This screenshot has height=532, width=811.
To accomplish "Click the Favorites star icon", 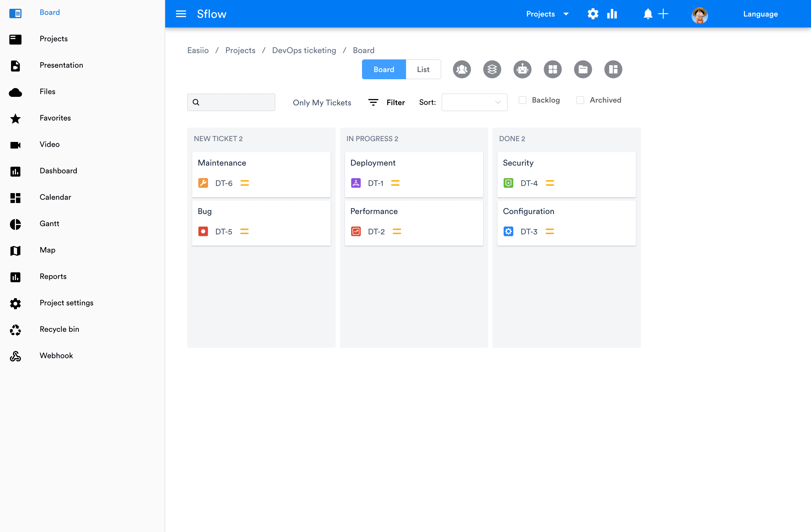I will click(x=15, y=119).
